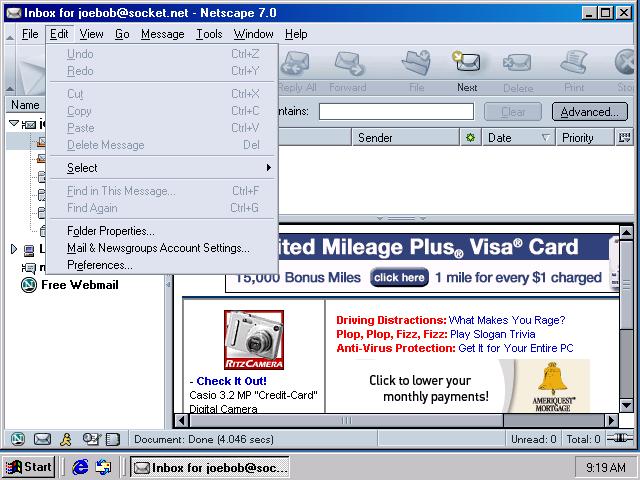Close the open Edit menu
This screenshot has height=480, width=640.
pyautogui.click(x=59, y=34)
